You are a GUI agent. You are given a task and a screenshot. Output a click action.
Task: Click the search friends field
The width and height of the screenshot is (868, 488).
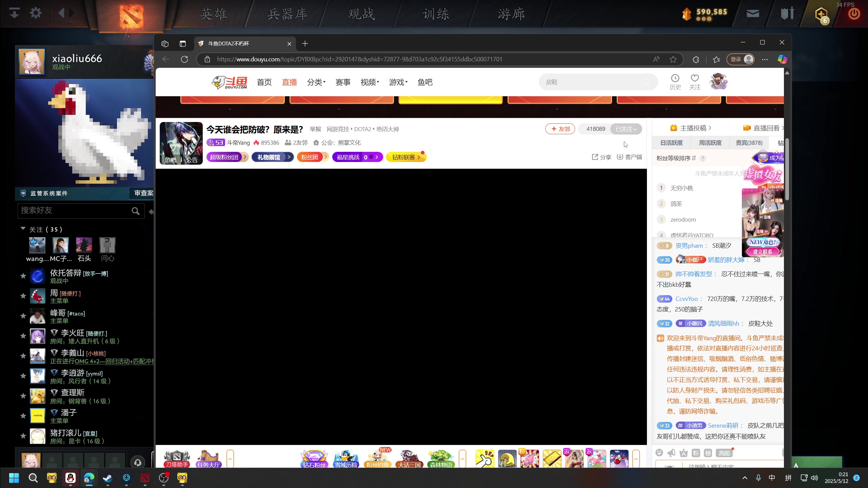tap(81, 211)
